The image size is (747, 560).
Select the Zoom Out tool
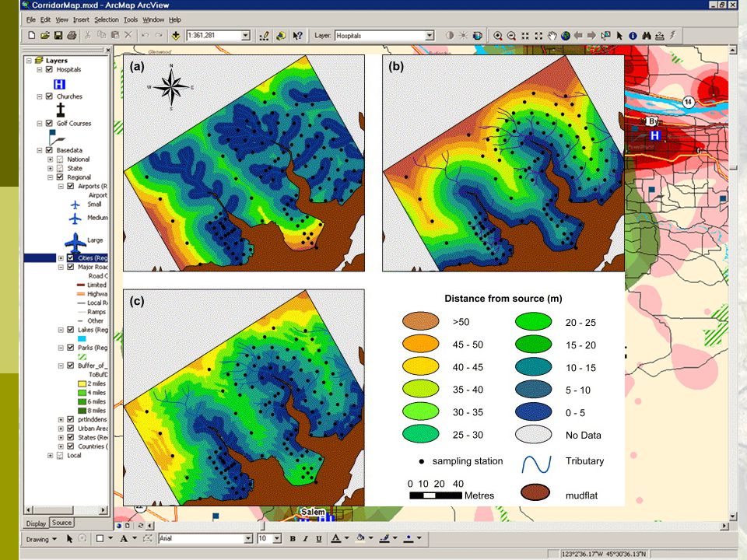tap(511, 36)
